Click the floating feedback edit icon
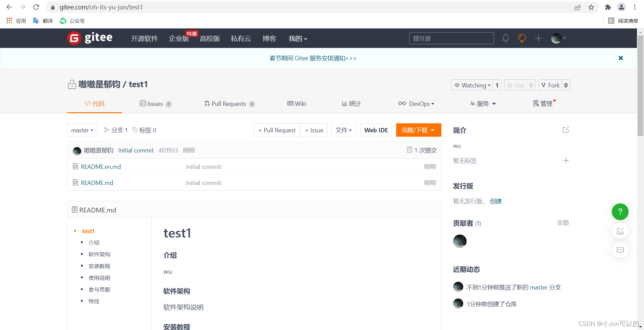Image resolution: width=644 pixels, height=330 pixels. pos(620,231)
